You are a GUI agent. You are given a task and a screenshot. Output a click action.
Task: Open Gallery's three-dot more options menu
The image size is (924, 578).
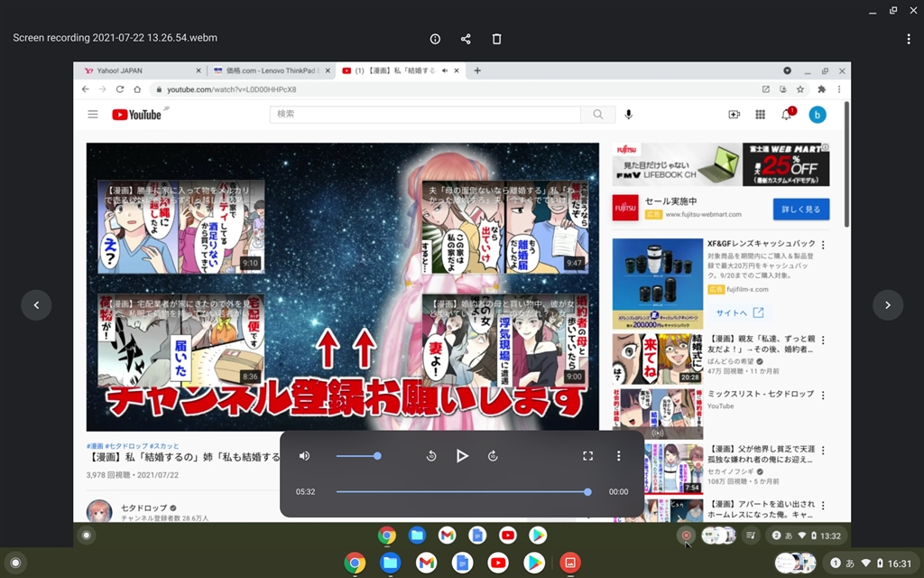click(x=908, y=39)
